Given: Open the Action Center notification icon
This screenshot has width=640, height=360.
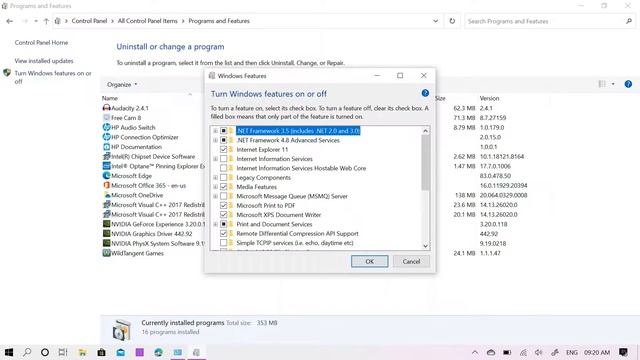Looking at the screenshot, I should pyautogui.click(x=623, y=352).
